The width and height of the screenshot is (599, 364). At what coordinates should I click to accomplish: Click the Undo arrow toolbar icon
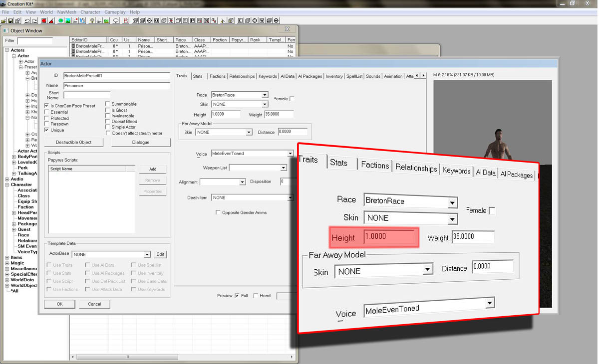[27, 21]
